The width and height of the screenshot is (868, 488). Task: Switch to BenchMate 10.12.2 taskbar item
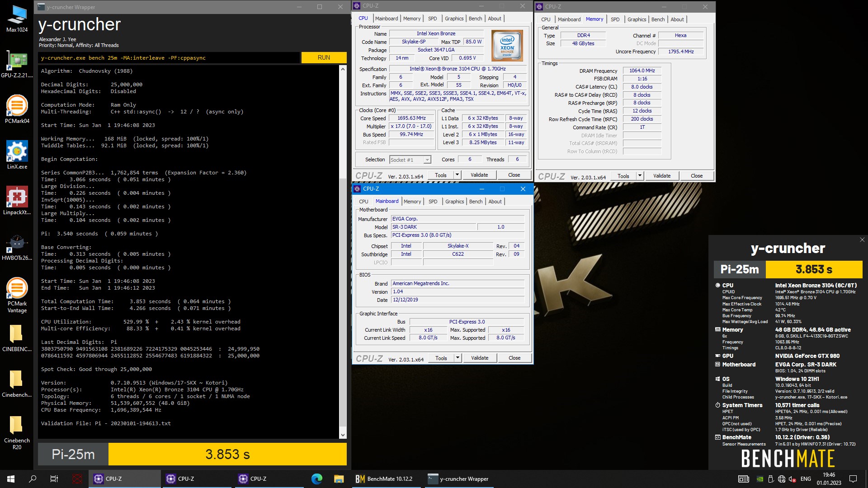tap(384, 479)
